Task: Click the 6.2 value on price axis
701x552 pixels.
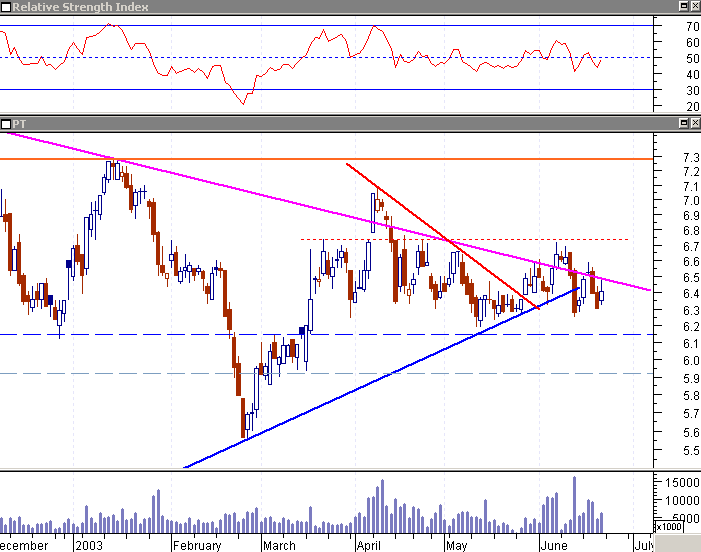Action: [692, 326]
